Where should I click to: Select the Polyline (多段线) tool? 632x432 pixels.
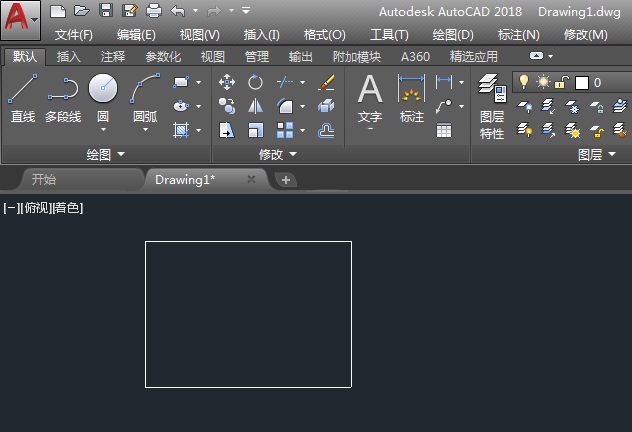pyautogui.click(x=63, y=99)
